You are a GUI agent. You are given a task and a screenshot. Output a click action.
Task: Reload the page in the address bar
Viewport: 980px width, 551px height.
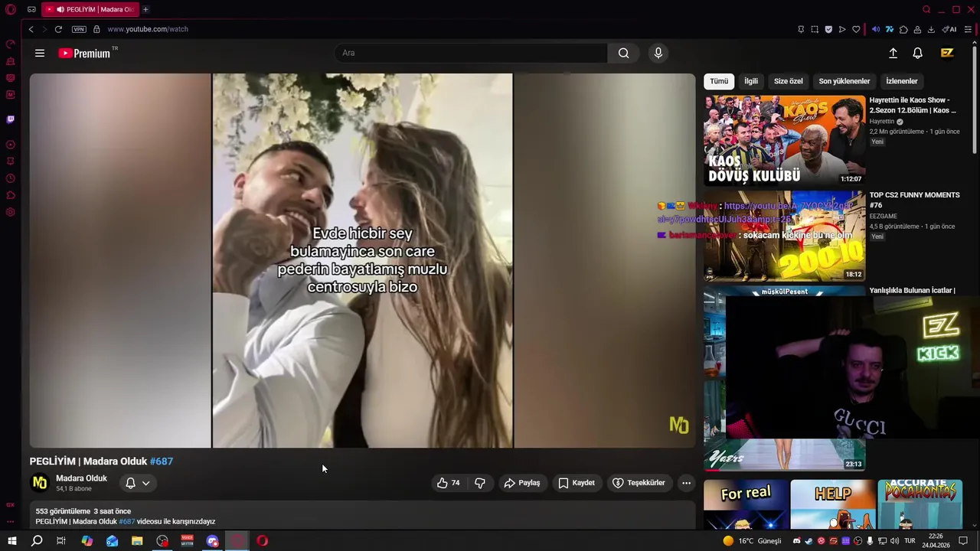tap(58, 29)
